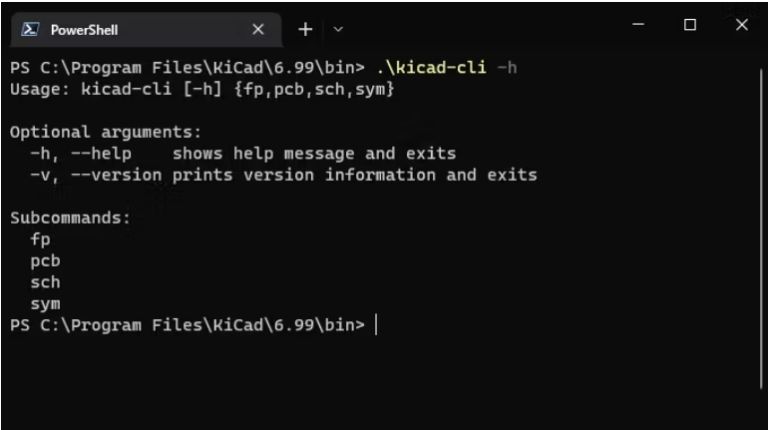
Task: Click the Subcommands: heading
Action: tap(70, 218)
